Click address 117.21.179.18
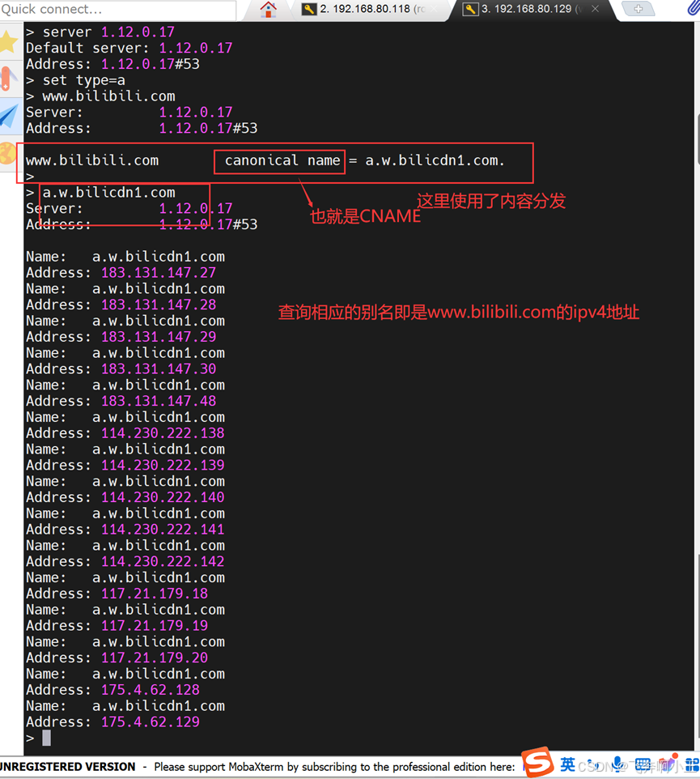The image size is (700, 779). coord(155,594)
